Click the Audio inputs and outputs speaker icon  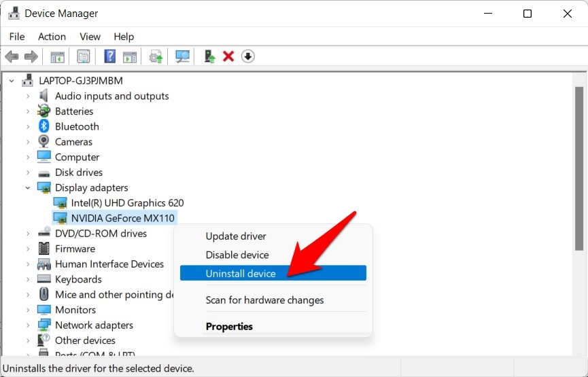tap(44, 96)
